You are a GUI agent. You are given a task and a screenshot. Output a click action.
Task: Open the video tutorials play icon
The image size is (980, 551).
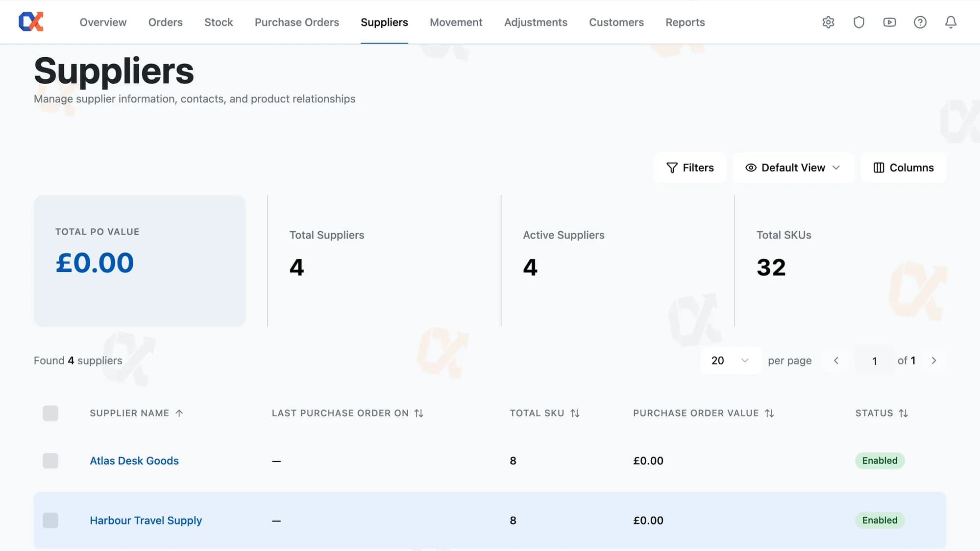click(889, 22)
